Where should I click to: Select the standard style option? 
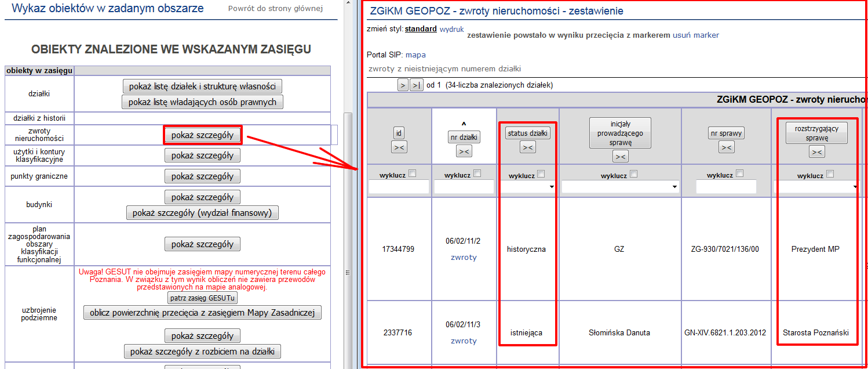[421, 28]
